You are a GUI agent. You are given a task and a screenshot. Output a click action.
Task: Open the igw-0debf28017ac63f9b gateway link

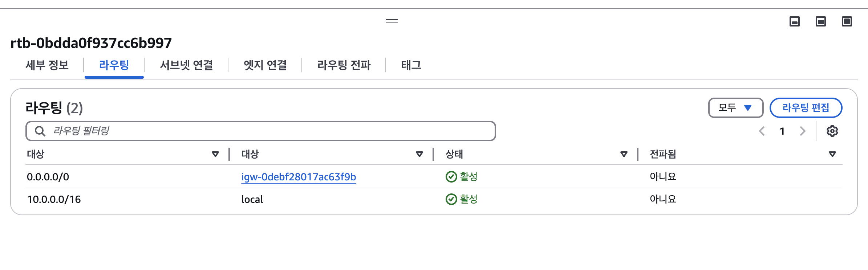299,177
